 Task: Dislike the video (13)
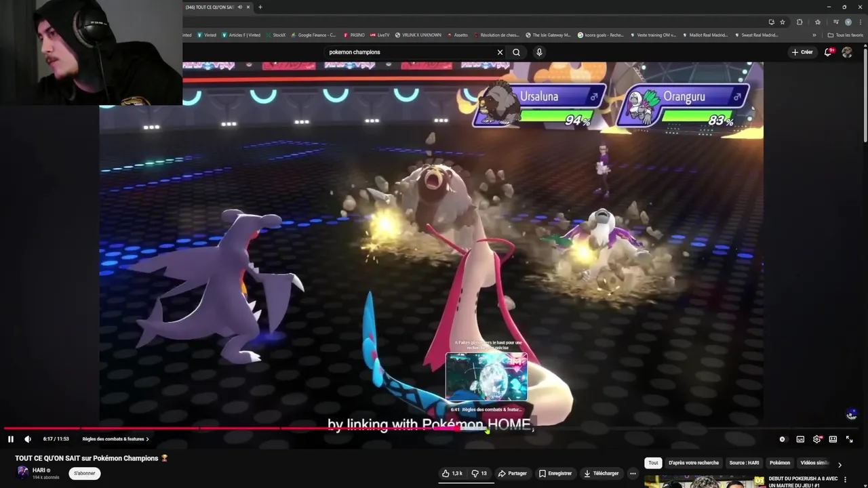[x=479, y=473]
